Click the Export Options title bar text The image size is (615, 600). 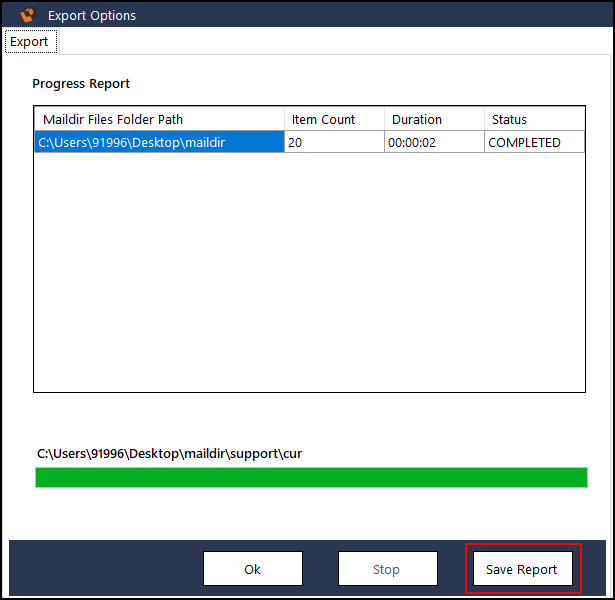pos(92,15)
